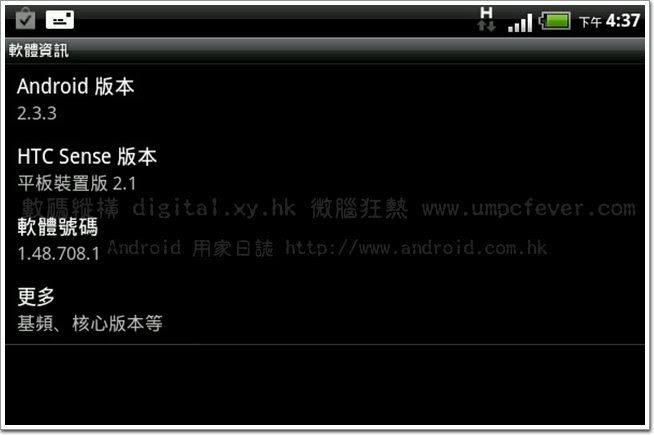Tap the green battery icon
Image resolution: width=654 pixels, height=435 pixels.
[555, 20]
